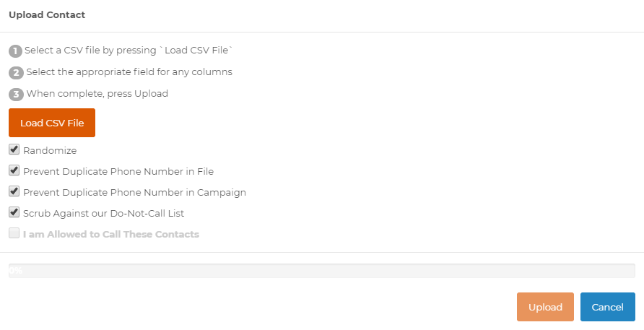This screenshot has width=644, height=330.
Task: Click the step 1 number badge
Action: pos(15,51)
